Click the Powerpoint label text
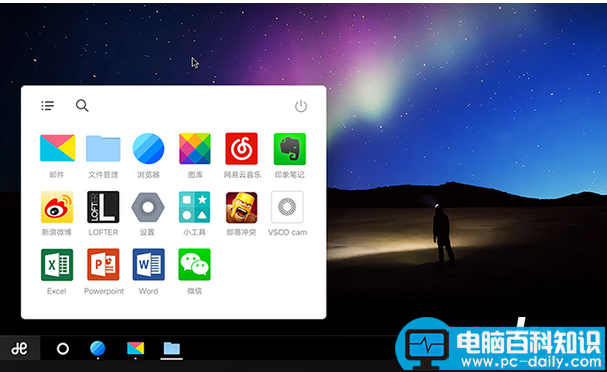This screenshot has width=607, height=372. click(104, 291)
